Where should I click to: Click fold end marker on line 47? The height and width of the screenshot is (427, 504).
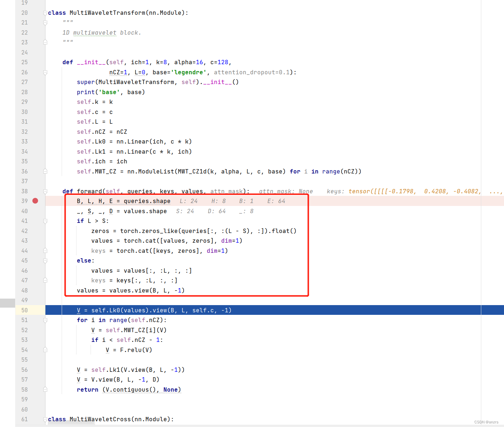tap(45, 280)
